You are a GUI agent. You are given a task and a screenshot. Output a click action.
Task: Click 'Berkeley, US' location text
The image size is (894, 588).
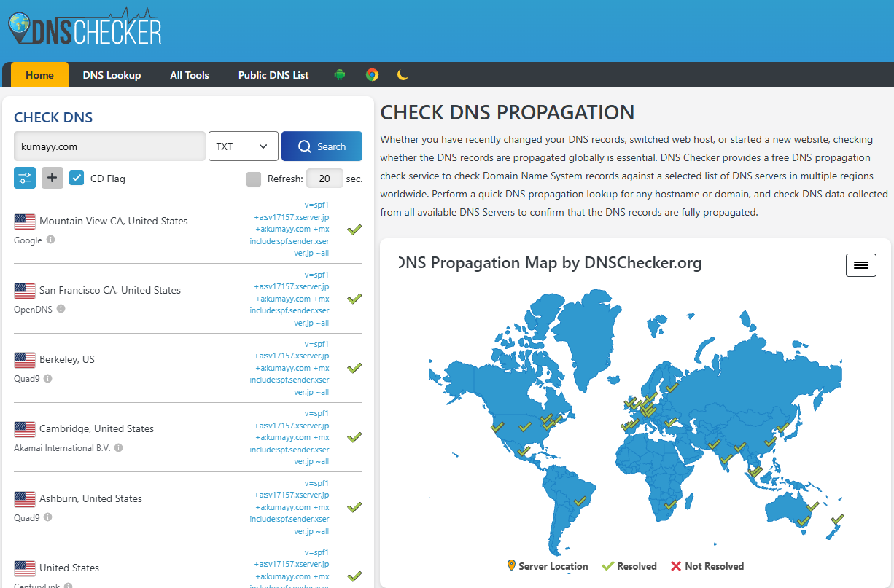click(x=67, y=359)
